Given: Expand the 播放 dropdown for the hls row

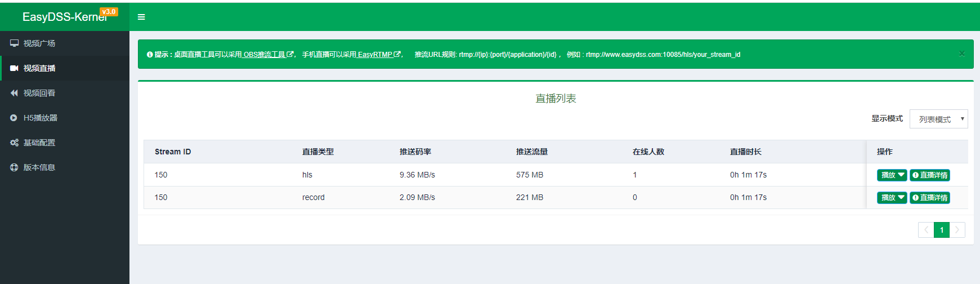Looking at the screenshot, I should [892, 175].
